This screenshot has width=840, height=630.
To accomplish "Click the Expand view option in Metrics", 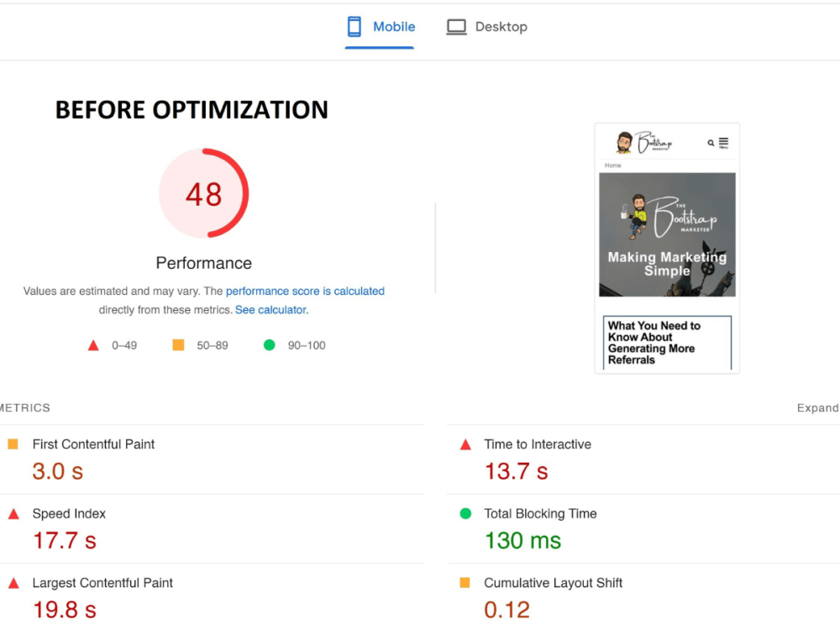I will pyautogui.click(x=817, y=408).
